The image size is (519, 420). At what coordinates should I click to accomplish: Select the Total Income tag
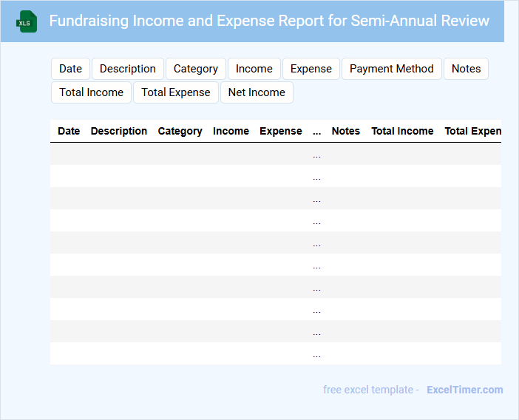(x=91, y=92)
